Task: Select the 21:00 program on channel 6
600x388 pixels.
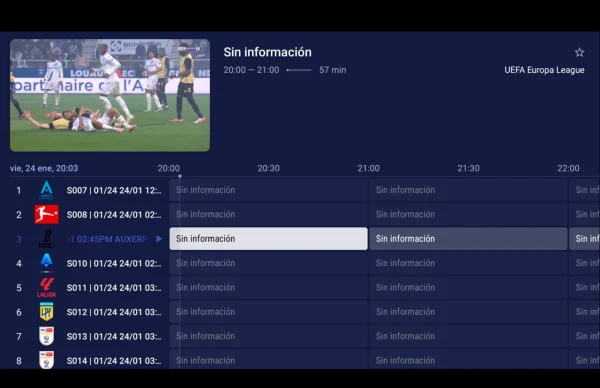Action: (x=468, y=312)
